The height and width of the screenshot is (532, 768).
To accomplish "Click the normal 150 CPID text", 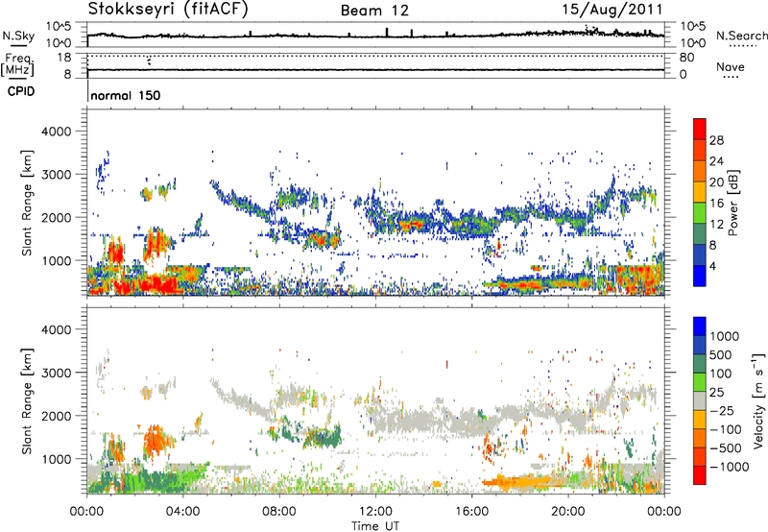I will (126, 95).
